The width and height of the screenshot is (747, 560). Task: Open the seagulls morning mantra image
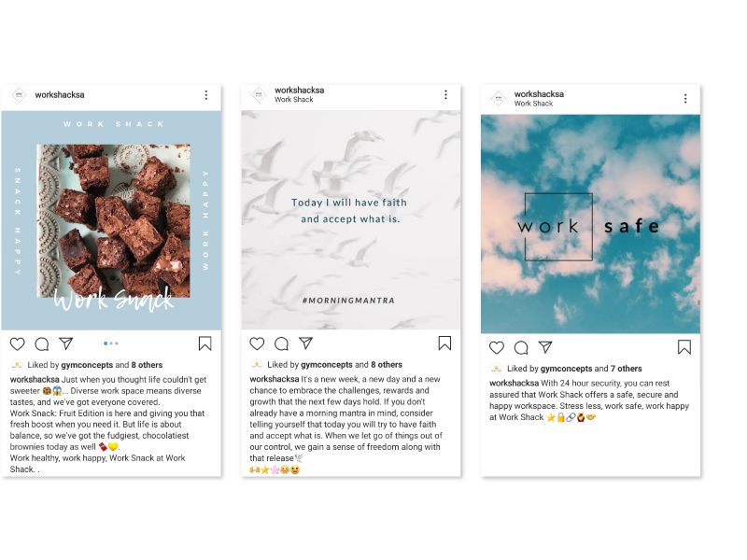(x=351, y=220)
